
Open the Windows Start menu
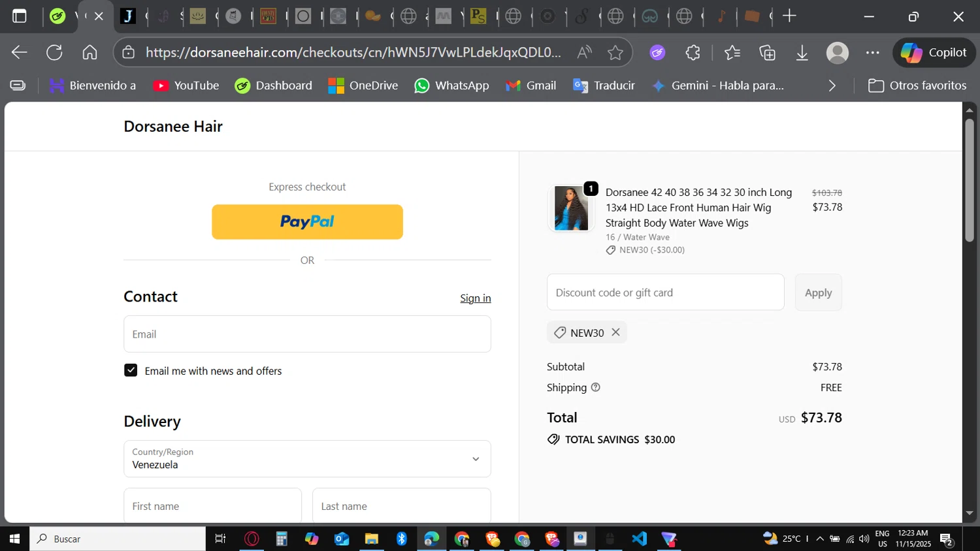pyautogui.click(x=14, y=539)
